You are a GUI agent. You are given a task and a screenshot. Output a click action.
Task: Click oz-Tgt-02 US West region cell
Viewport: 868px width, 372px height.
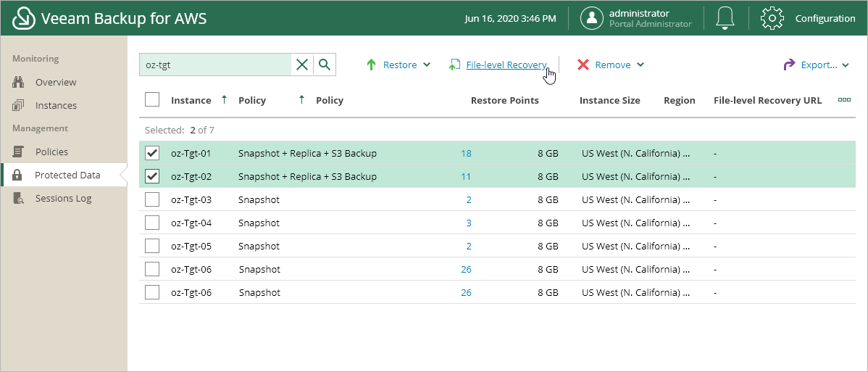(635, 176)
